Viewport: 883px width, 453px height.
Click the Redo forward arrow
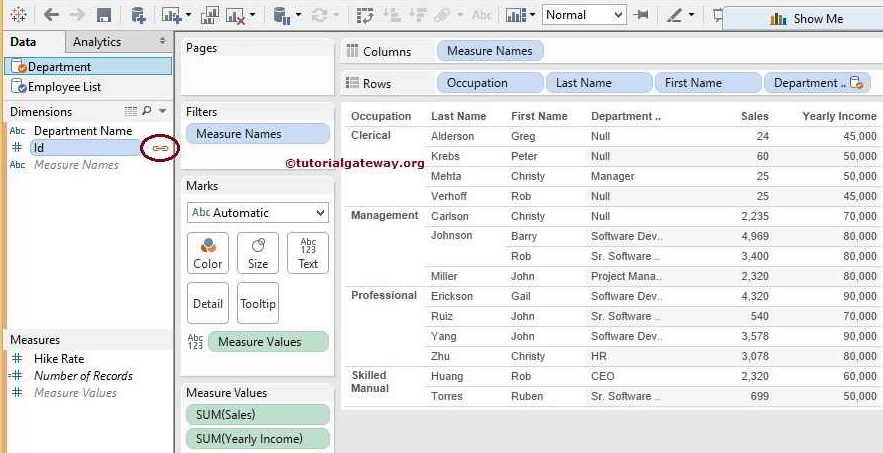tap(77, 15)
